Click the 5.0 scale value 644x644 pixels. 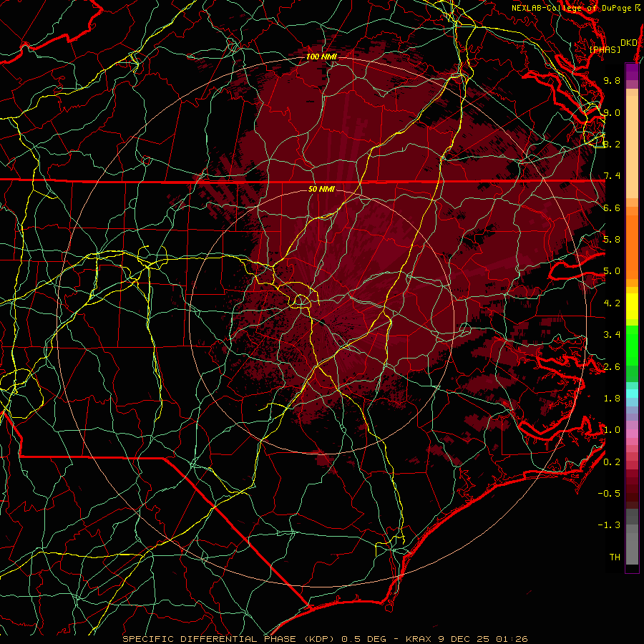coord(612,271)
